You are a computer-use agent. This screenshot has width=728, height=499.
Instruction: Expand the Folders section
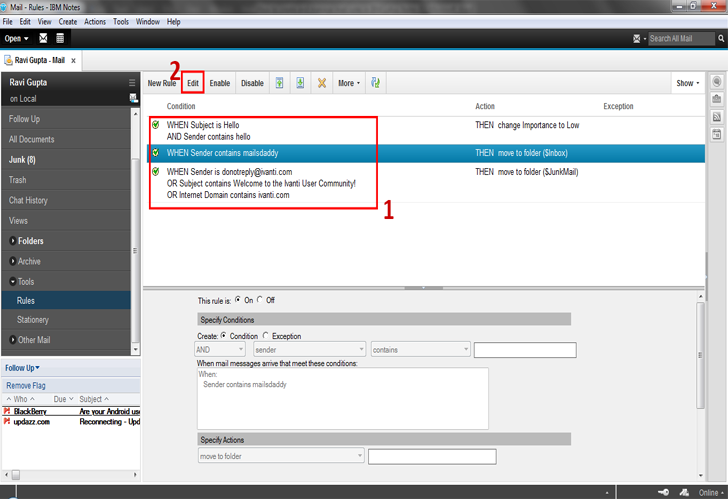(x=13, y=241)
